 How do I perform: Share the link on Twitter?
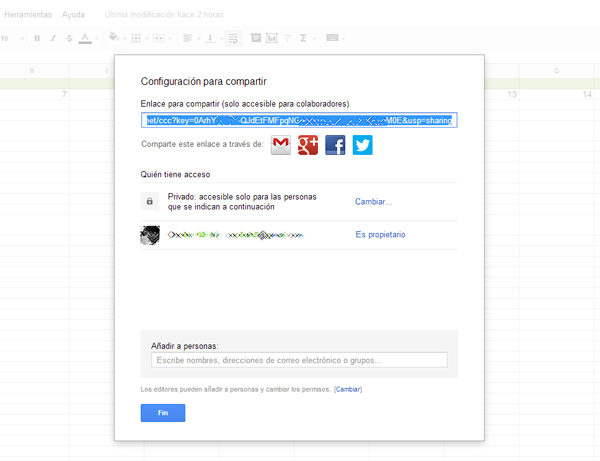(362, 145)
